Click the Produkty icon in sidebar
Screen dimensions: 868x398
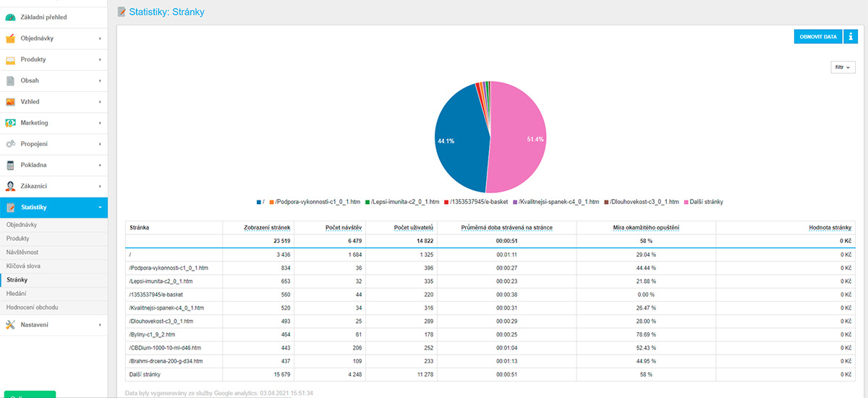(x=10, y=59)
